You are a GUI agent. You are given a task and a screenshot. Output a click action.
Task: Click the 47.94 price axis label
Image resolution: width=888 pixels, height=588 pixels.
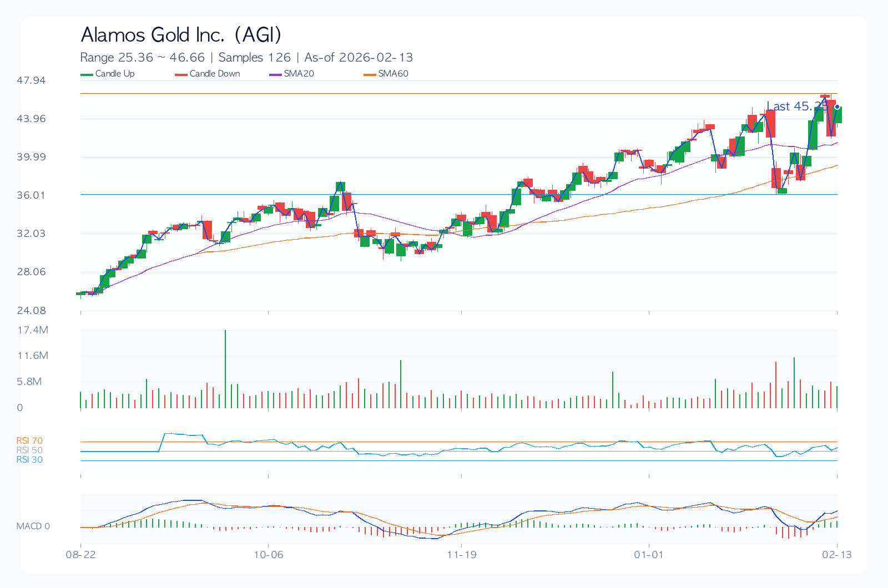click(x=31, y=80)
